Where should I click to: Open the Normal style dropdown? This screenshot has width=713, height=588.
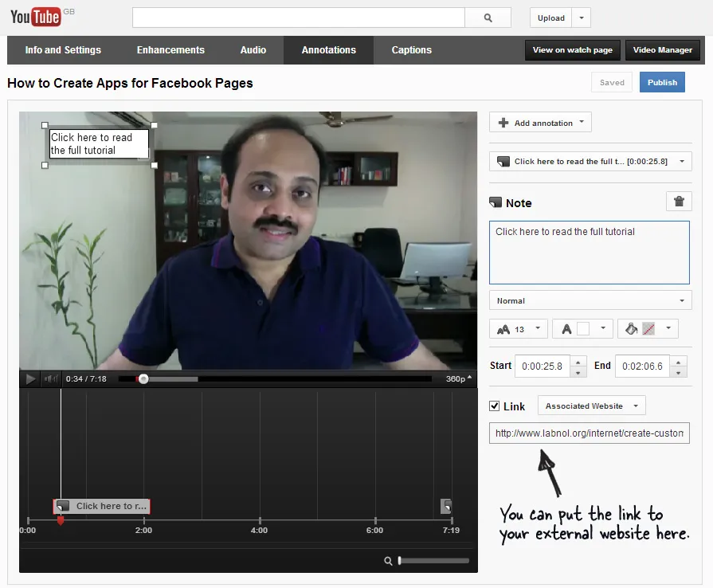(x=590, y=300)
